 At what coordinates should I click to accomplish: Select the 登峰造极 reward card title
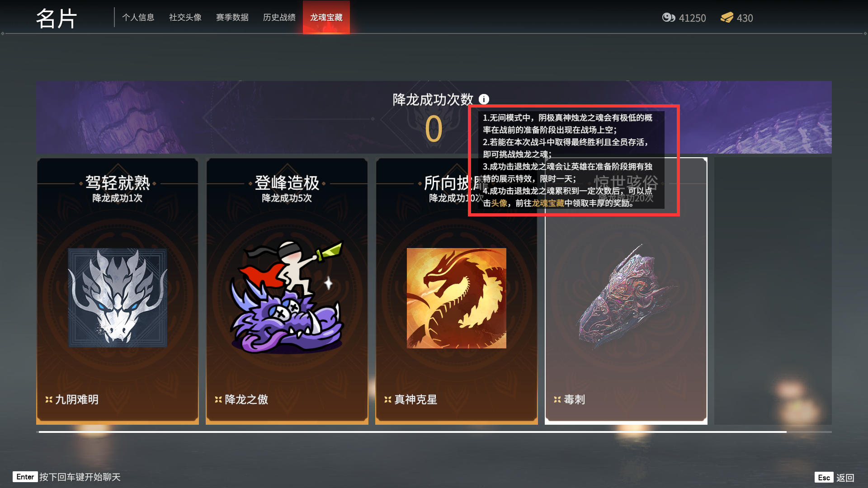click(287, 183)
